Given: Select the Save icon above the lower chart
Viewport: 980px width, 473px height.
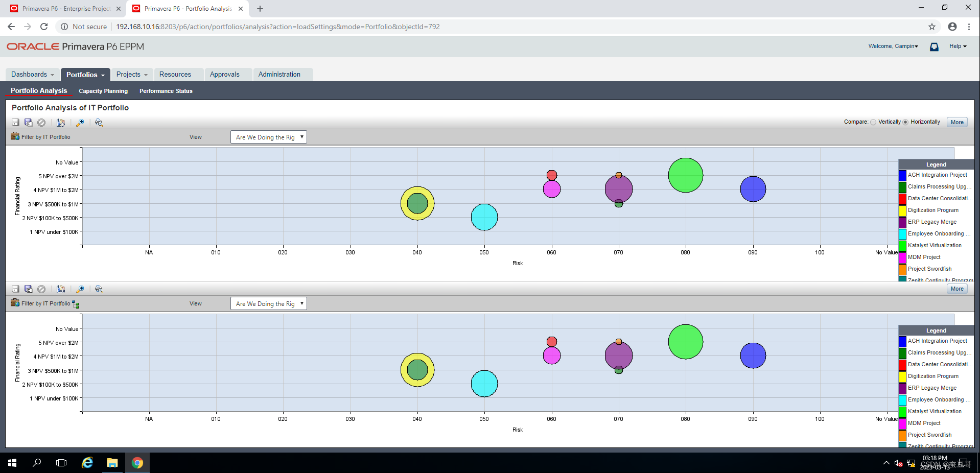Looking at the screenshot, I should point(15,289).
